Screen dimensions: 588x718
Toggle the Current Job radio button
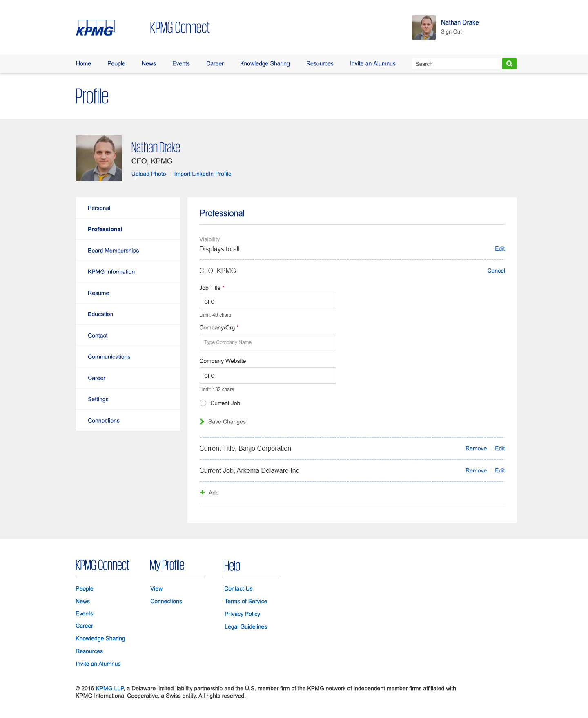[x=203, y=403]
